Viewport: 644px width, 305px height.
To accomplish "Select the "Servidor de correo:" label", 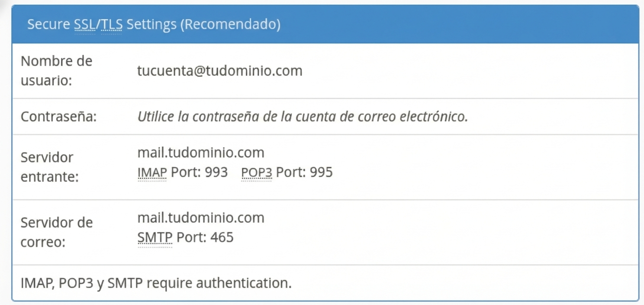I will (x=56, y=232).
